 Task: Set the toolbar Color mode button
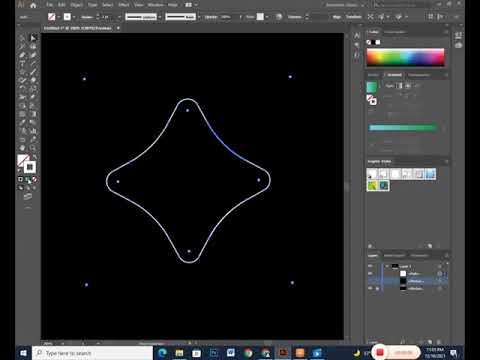pos(21,180)
